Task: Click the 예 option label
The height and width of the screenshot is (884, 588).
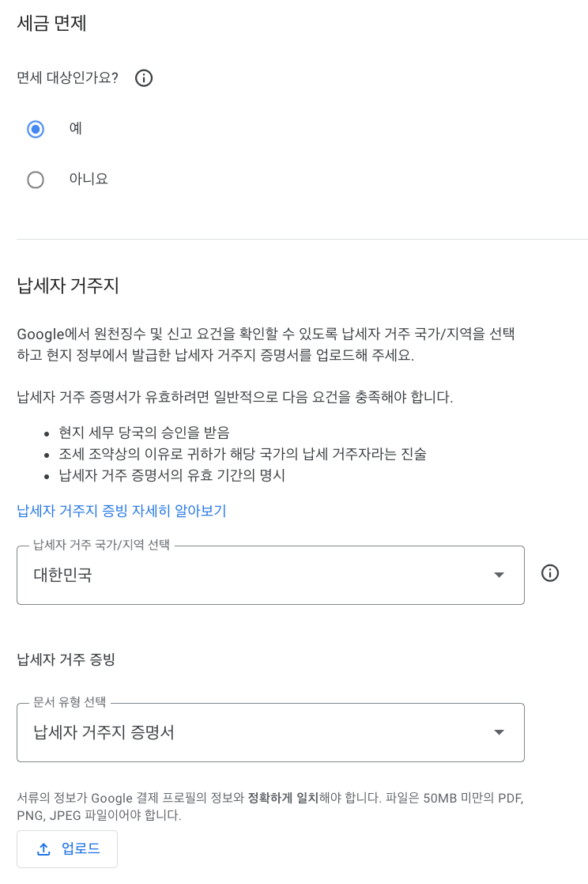Action: pyautogui.click(x=76, y=128)
